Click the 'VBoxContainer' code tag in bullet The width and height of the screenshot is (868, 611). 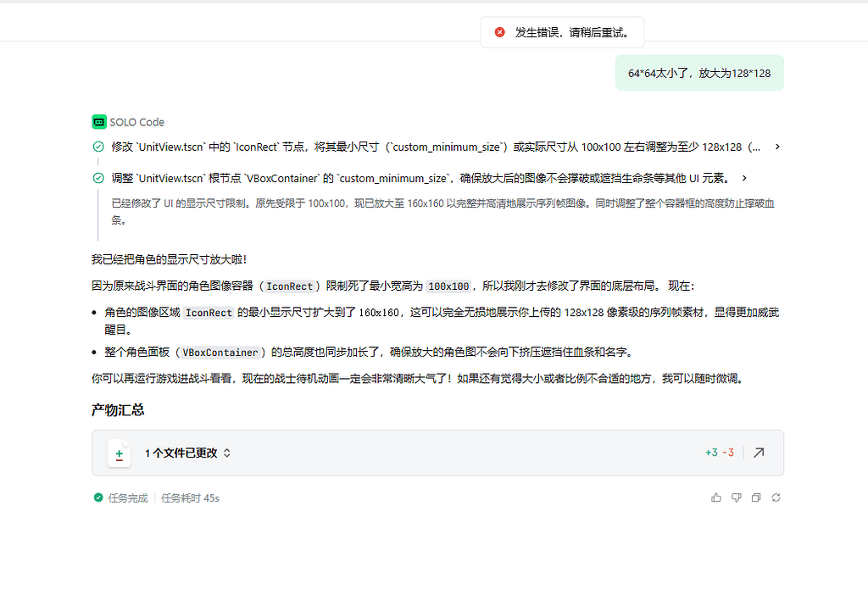[x=220, y=353]
